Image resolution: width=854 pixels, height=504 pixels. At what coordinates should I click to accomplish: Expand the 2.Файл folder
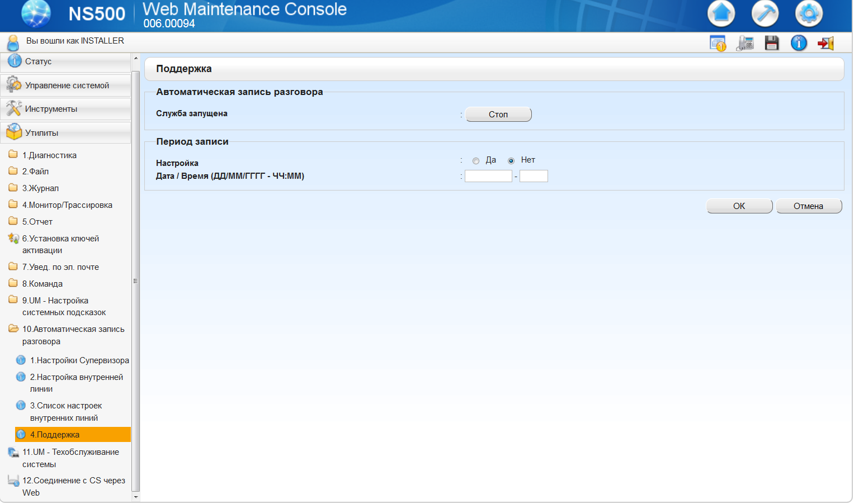35,172
